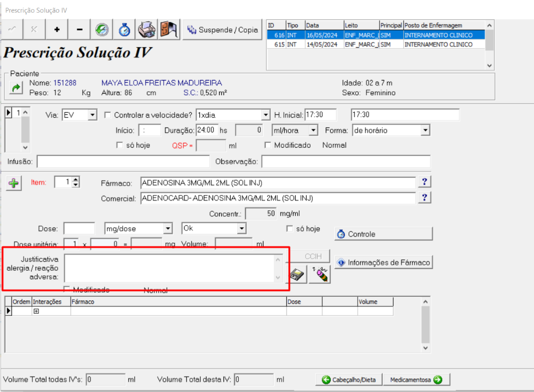The height and width of the screenshot is (392, 534).
Task: Go to Medicamentosa screen
Action: coord(416,379)
